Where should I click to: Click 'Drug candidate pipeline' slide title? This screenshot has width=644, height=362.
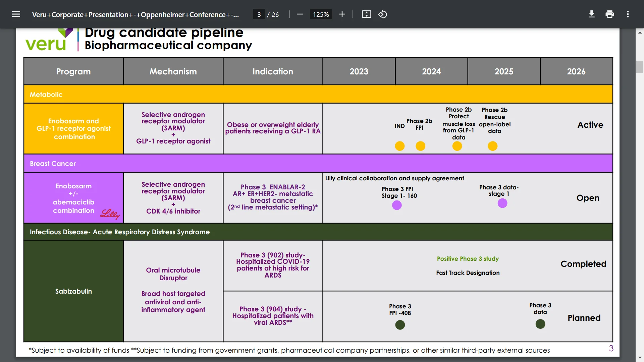pyautogui.click(x=164, y=33)
